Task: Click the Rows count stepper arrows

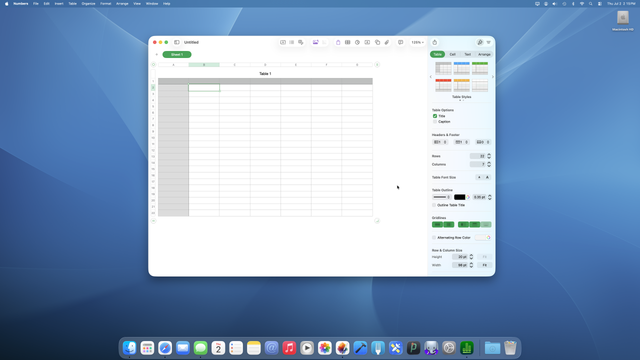Action: tap(489, 156)
